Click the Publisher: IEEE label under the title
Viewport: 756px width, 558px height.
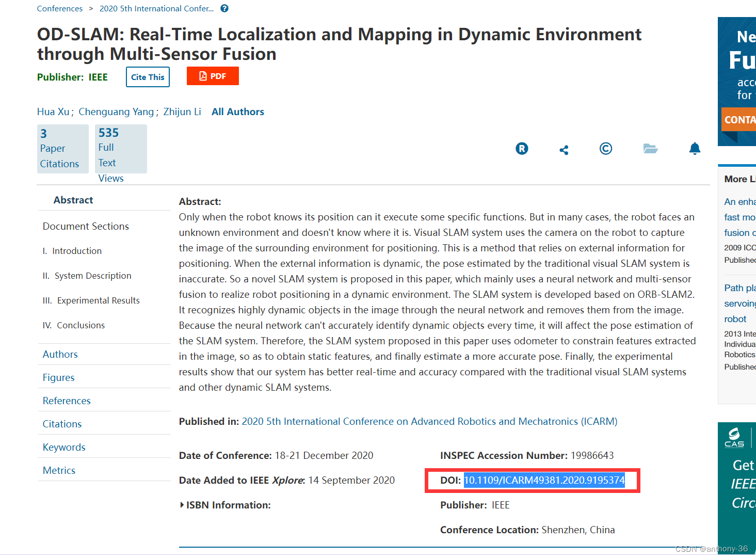[72, 77]
